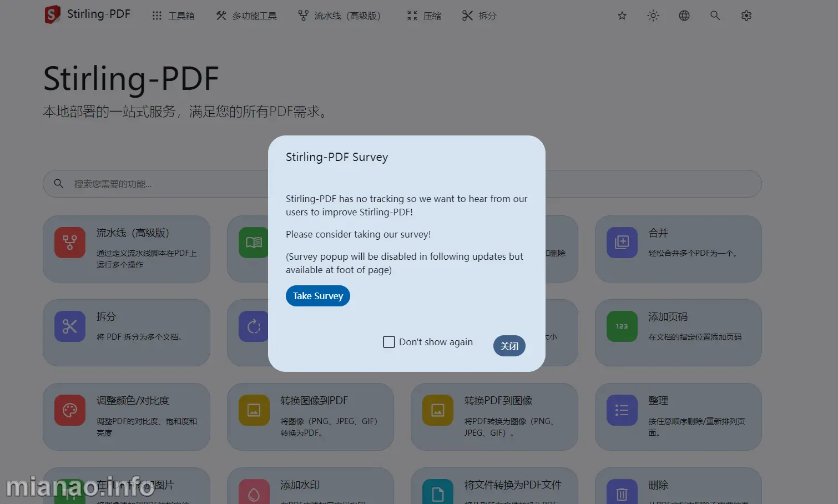The width and height of the screenshot is (838, 504).
Task: Click the 转换图像到PDF card title
Action: pyautogui.click(x=314, y=401)
